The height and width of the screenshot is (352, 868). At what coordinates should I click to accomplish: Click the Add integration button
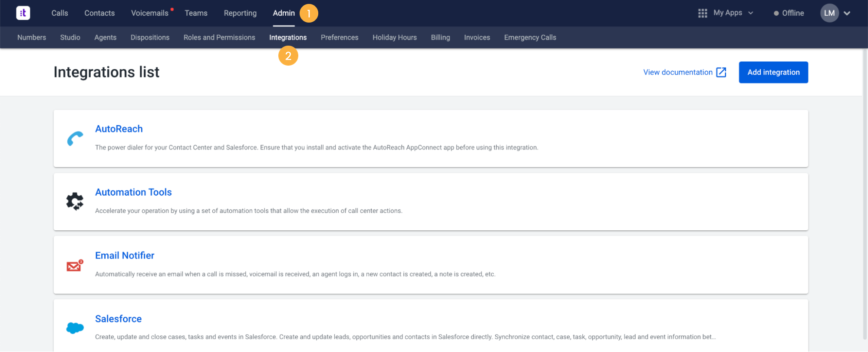pos(773,72)
